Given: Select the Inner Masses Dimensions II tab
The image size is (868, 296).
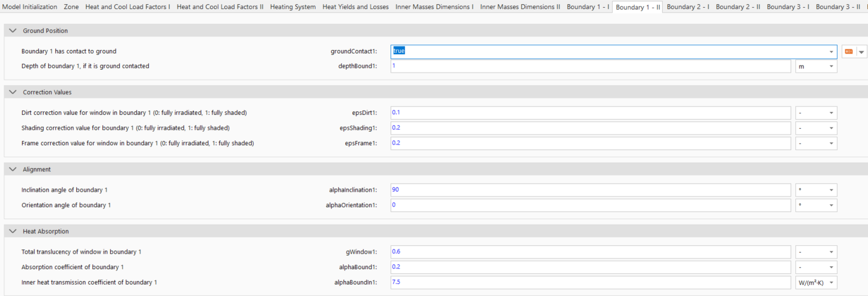Looking at the screenshot, I should tap(520, 7).
